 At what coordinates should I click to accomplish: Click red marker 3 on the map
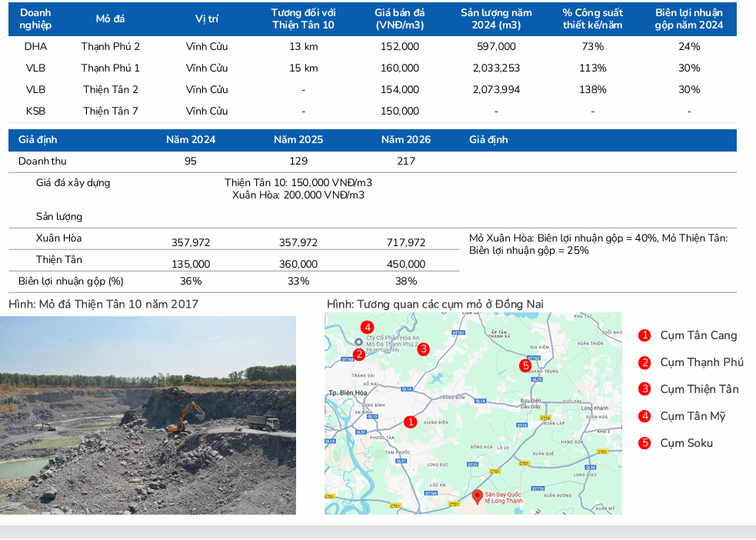pyautogui.click(x=423, y=348)
